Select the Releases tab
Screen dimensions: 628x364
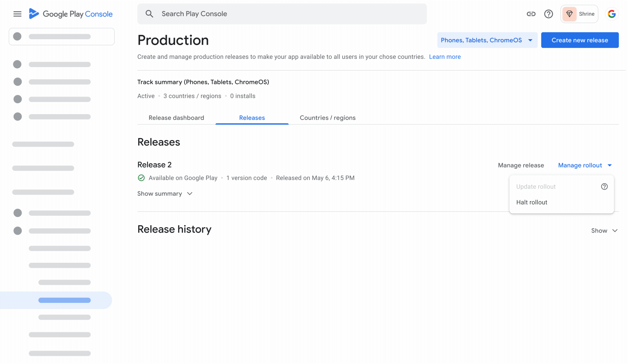[252, 118]
